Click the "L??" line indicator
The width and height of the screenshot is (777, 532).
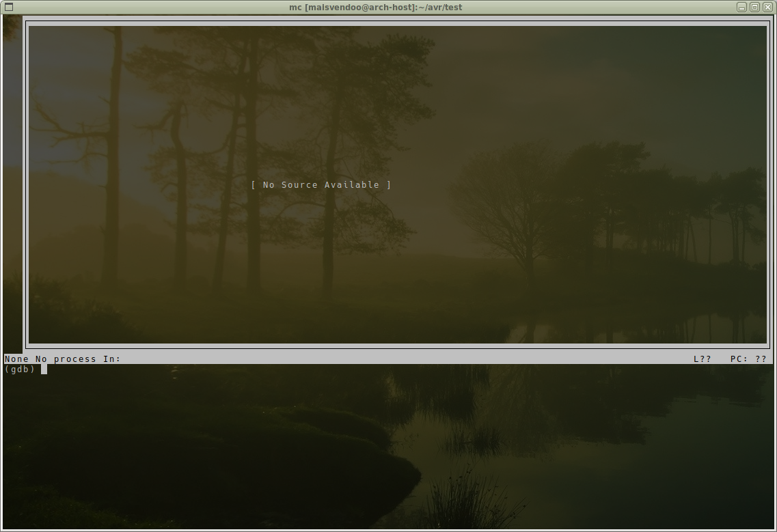point(703,359)
